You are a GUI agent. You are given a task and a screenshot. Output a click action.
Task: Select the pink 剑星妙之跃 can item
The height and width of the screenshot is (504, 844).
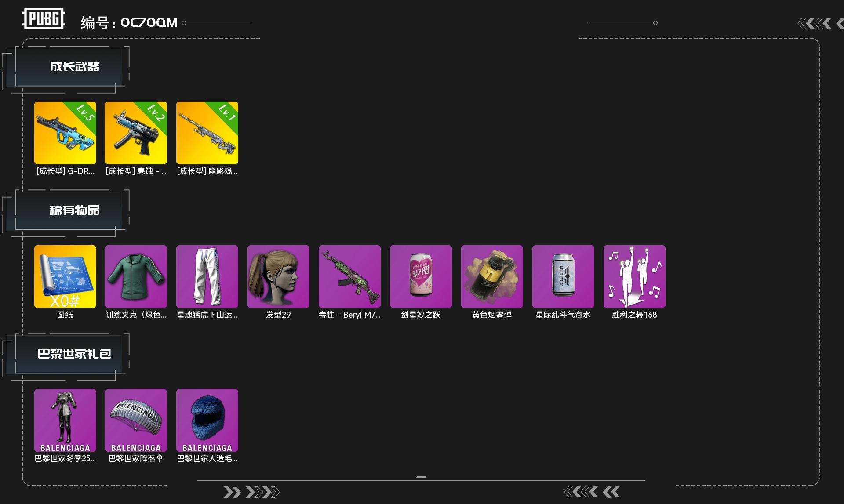[421, 276]
